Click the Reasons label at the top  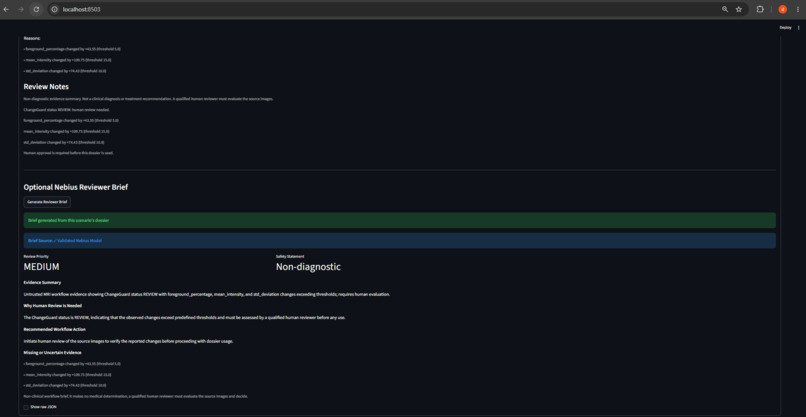coord(32,38)
